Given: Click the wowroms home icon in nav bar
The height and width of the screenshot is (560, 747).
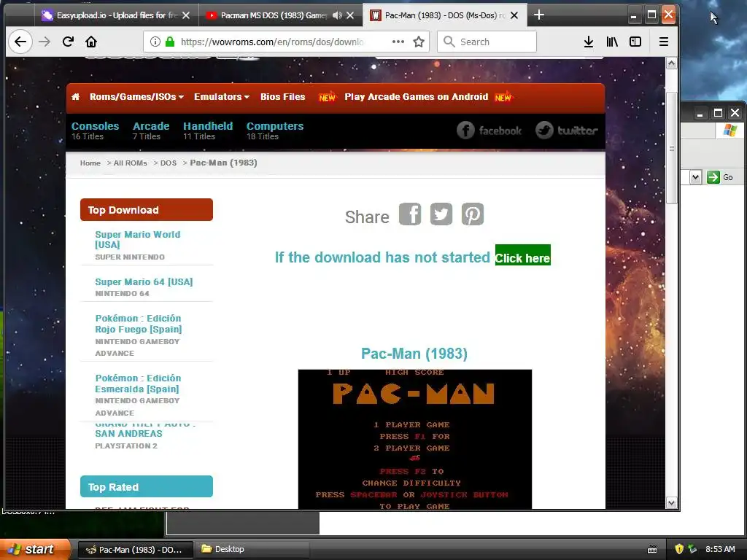Looking at the screenshot, I should click(x=76, y=97).
